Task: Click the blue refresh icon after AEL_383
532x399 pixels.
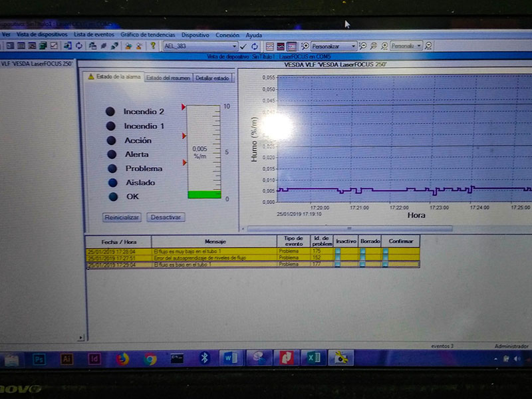Action: coord(255,46)
